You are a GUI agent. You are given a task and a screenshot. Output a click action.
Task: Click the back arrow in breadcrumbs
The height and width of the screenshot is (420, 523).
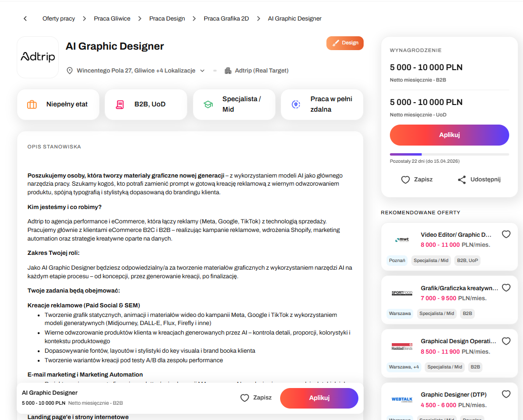tap(25, 19)
